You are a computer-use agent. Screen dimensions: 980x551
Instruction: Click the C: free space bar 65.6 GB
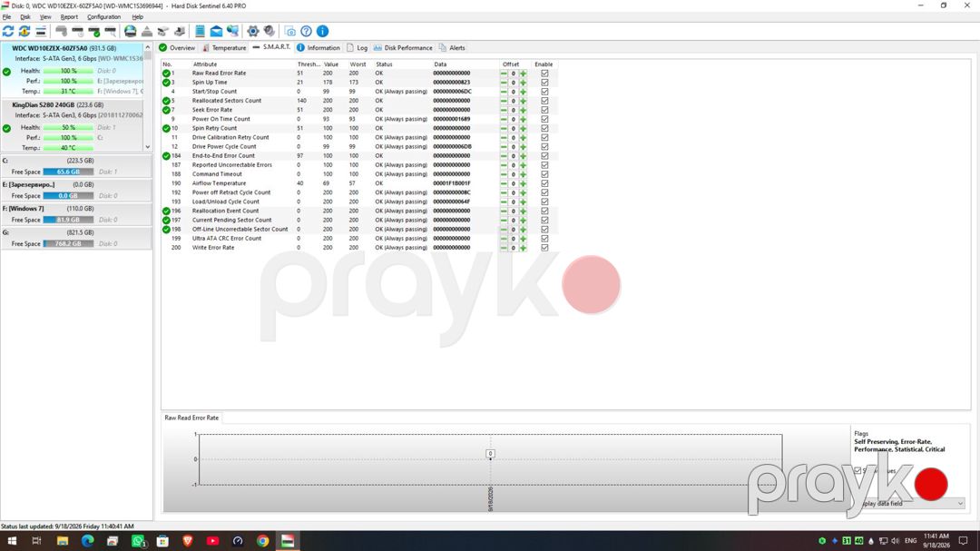click(68, 172)
